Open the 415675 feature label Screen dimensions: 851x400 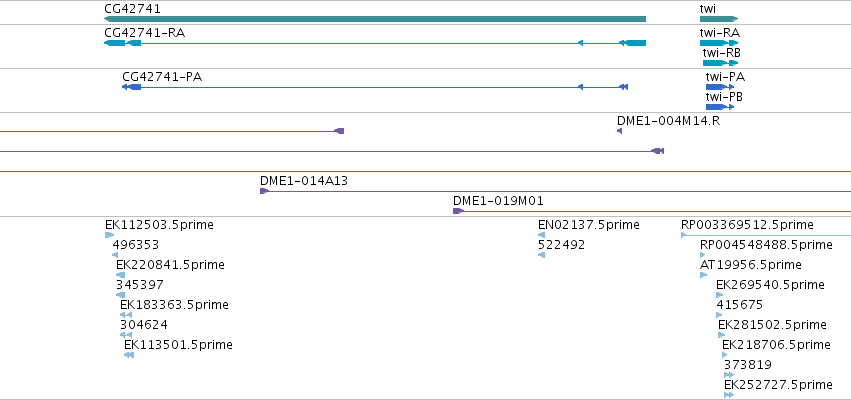click(x=740, y=305)
